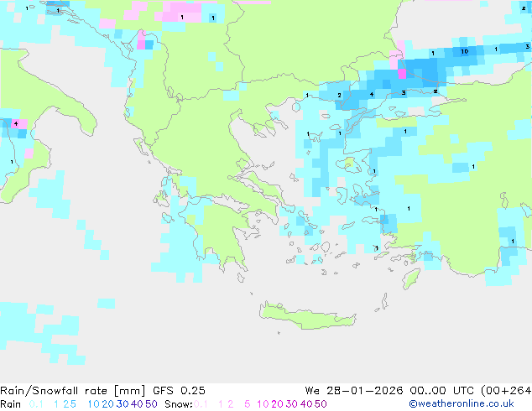Viewport: 532px width, 411px height.
Task: Click the 'Rain' legend label
Action: pos(11,404)
